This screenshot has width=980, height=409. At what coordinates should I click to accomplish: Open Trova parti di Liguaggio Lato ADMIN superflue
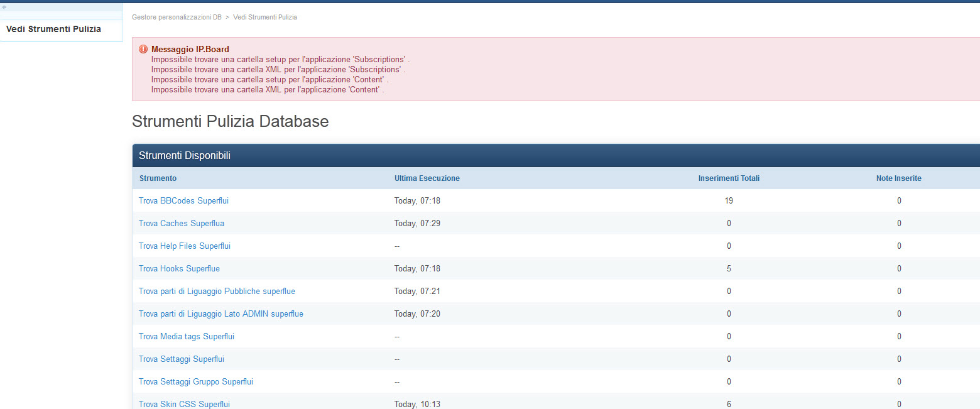(220, 314)
